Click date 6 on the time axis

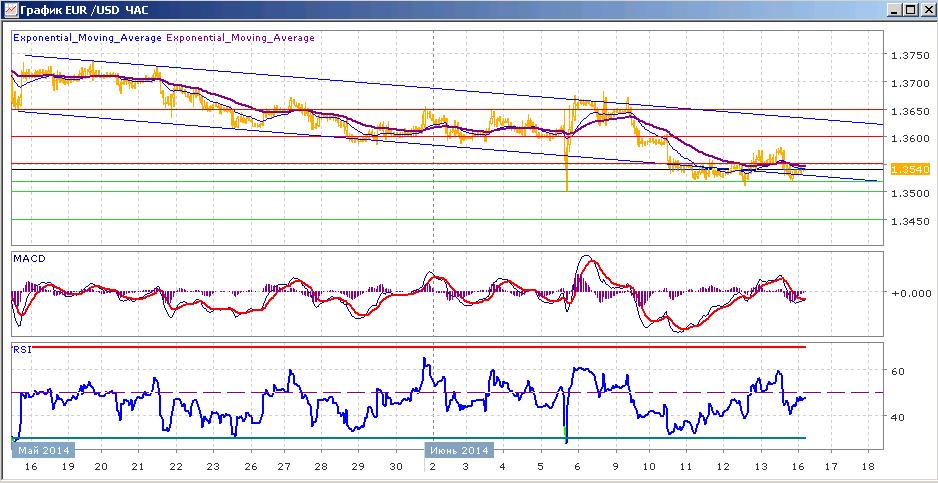click(577, 467)
